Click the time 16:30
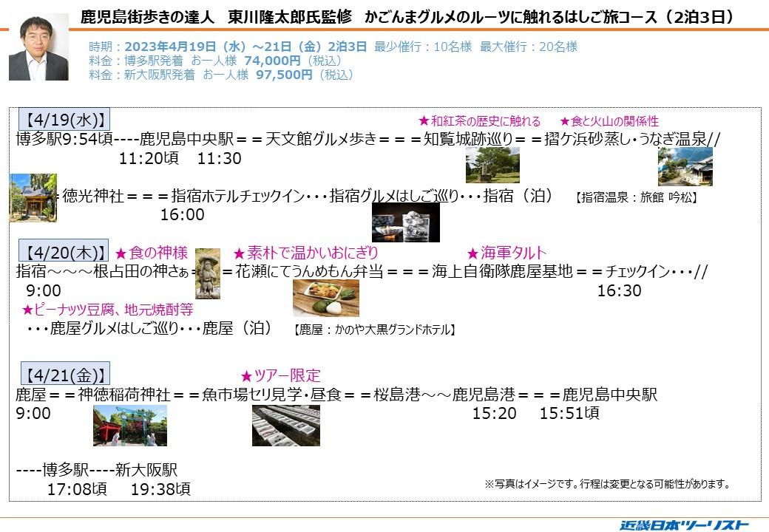The width and height of the screenshot is (769, 532). (619, 290)
